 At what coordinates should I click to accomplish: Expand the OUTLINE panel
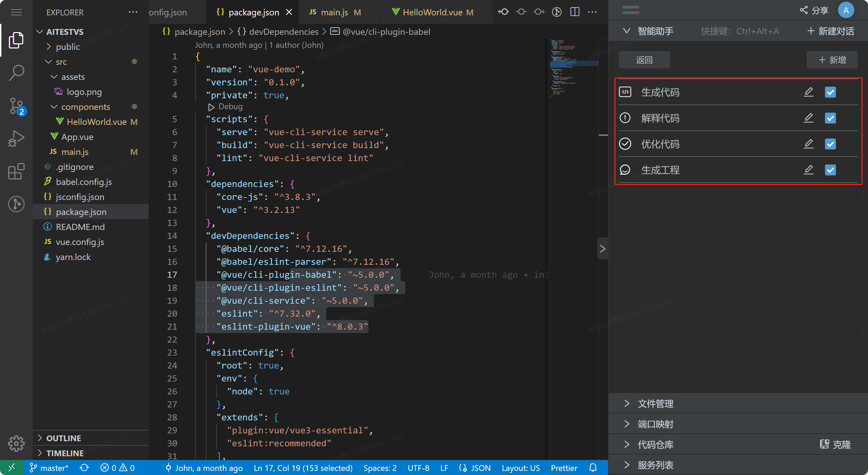[63, 438]
